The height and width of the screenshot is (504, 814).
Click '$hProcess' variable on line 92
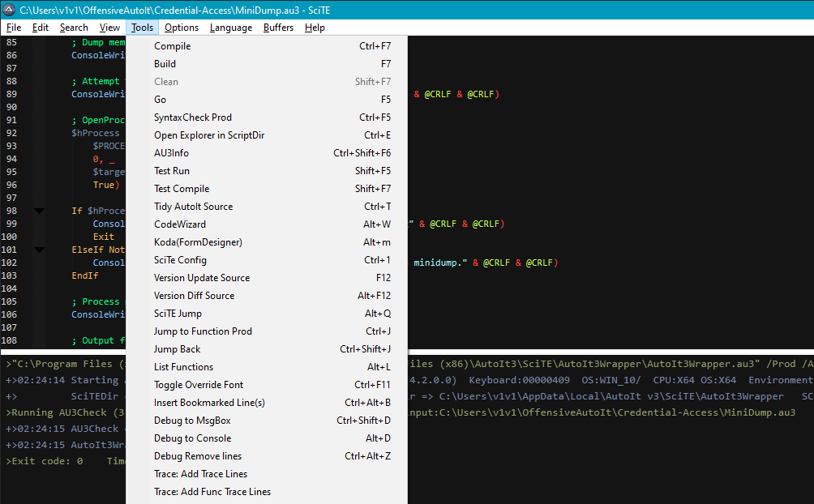tap(96, 133)
